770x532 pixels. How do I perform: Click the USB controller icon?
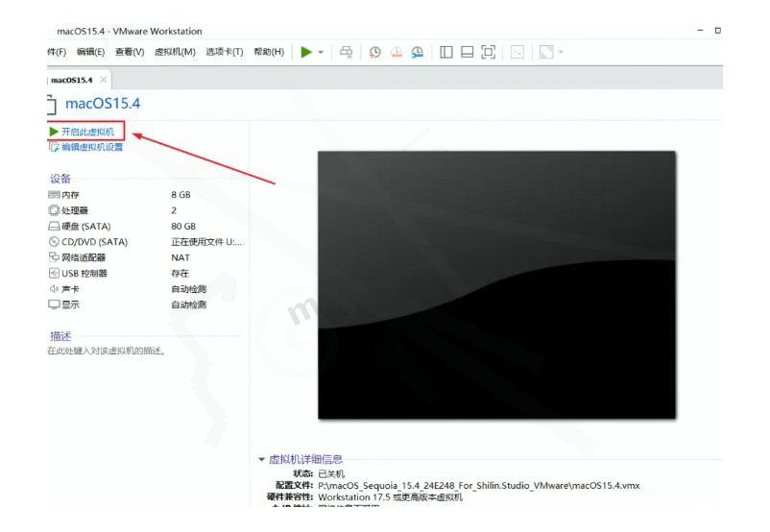(54, 273)
